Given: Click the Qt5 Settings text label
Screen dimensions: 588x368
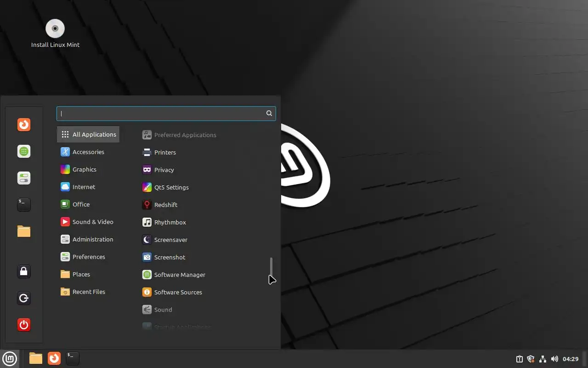Looking at the screenshot, I should [x=171, y=187].
